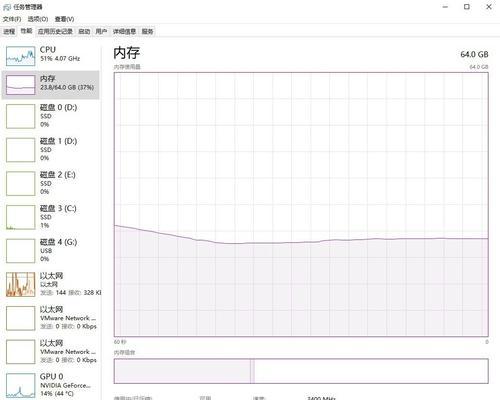
Task: Open the 查看(V) menu
Action: tap(64, 19)
